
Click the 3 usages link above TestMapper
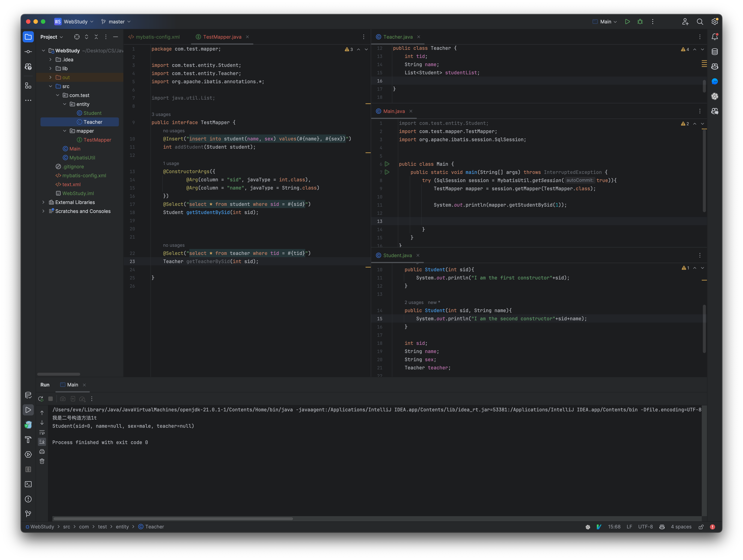(161, 114)
